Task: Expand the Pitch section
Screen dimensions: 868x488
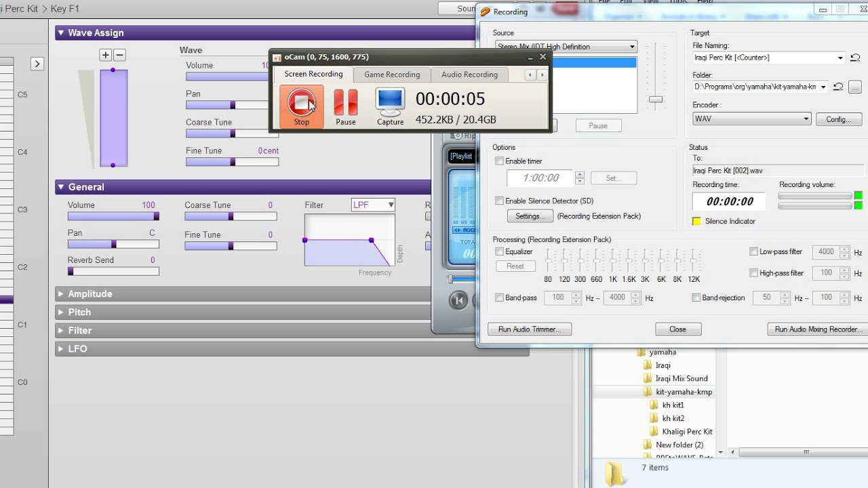Action: point(61,312)
